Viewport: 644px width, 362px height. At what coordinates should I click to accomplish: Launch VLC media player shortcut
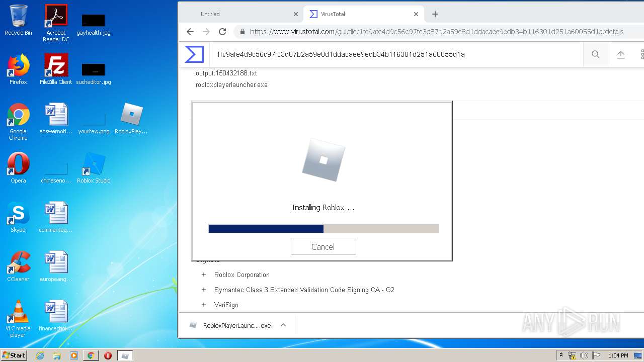click(18, 319)
